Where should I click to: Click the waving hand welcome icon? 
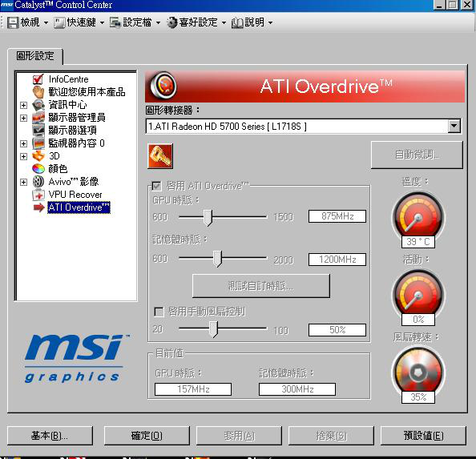tap(38, 92)
